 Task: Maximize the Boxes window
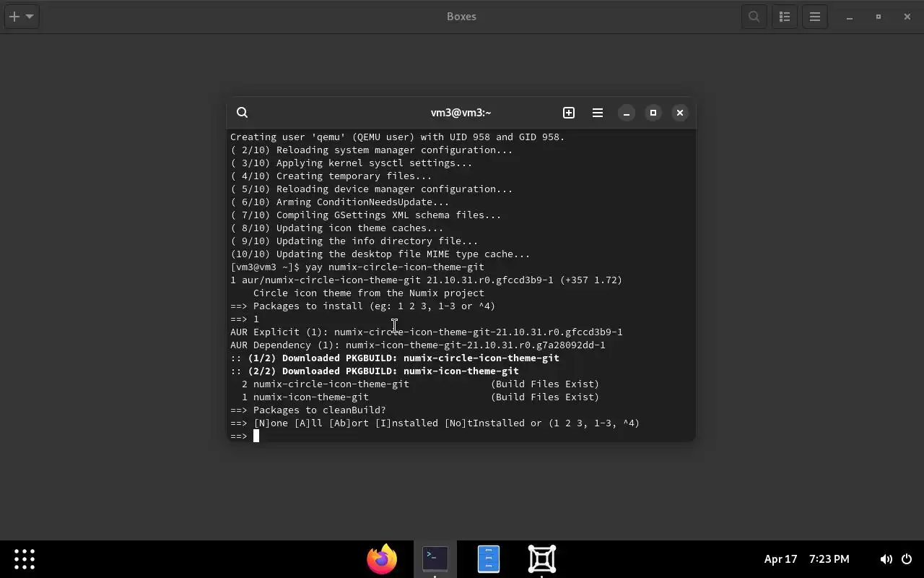tap(879, 17)
